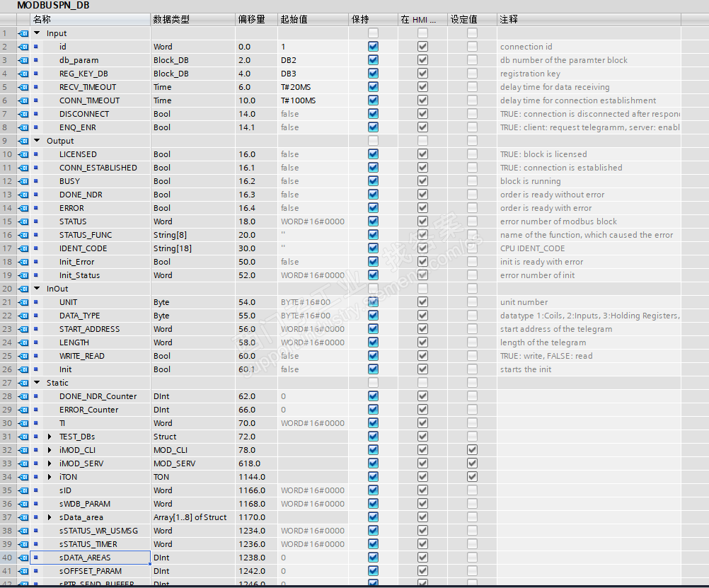Click the row icon beside STATUS_FUNC
709x588 pixels.
pyautogui.click(x=23, y=235)
